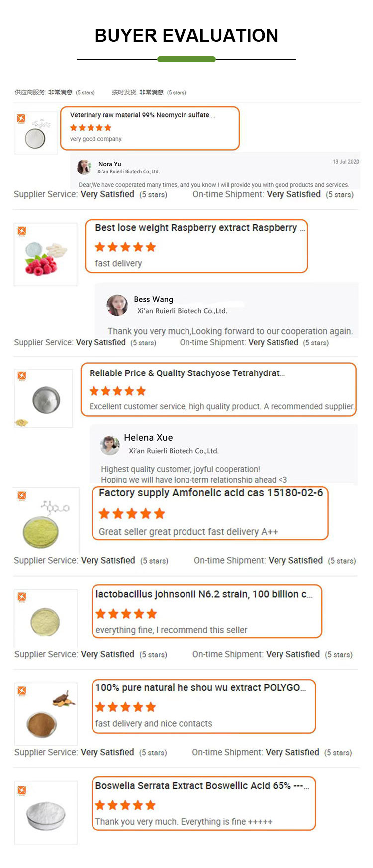
Task: Click 'Reliable Price & Quality Stachyose' product title
Action: pos(187,373)
